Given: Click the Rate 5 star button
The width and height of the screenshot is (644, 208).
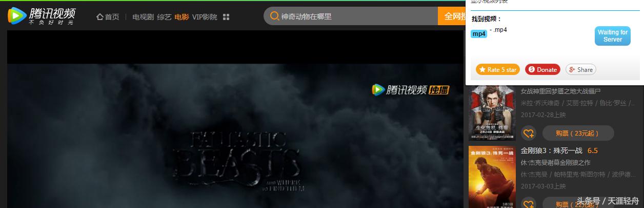Looking at the screenshot, I should coord(497,69).
